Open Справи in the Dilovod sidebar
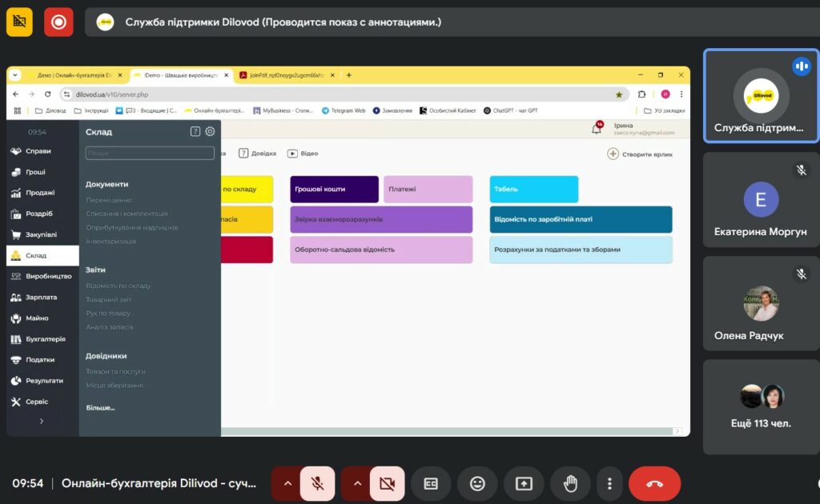Image resolution: width=820 pixels, height=504 pixels. tap(38, 151)
